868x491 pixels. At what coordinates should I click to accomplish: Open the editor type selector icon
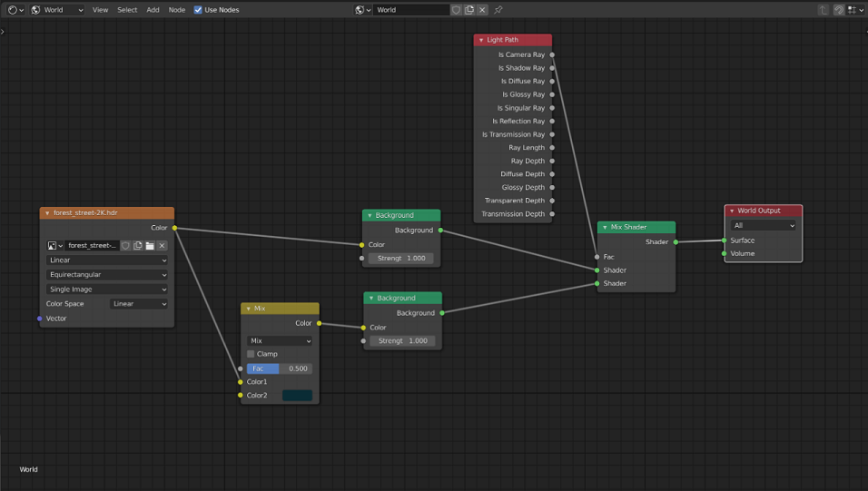click(15, 9)
